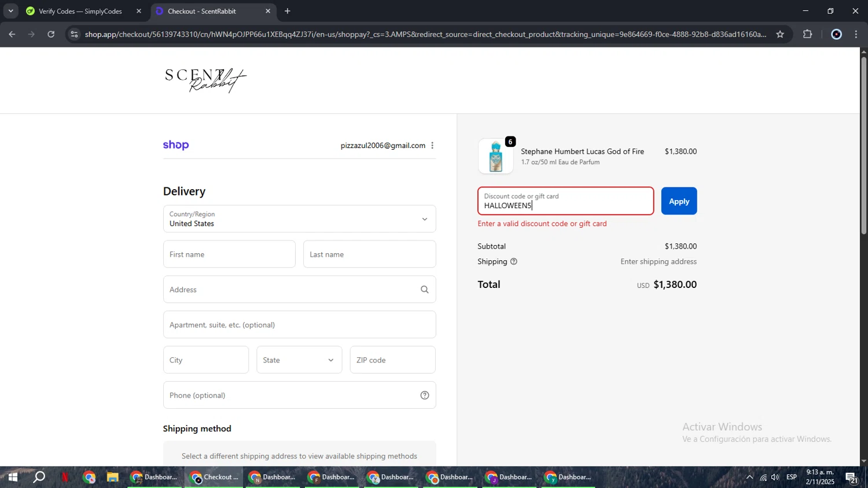View site information icon in address bar
Image resolution: width=868 pixels, height=488 pixels.
[x=73, y=34]
